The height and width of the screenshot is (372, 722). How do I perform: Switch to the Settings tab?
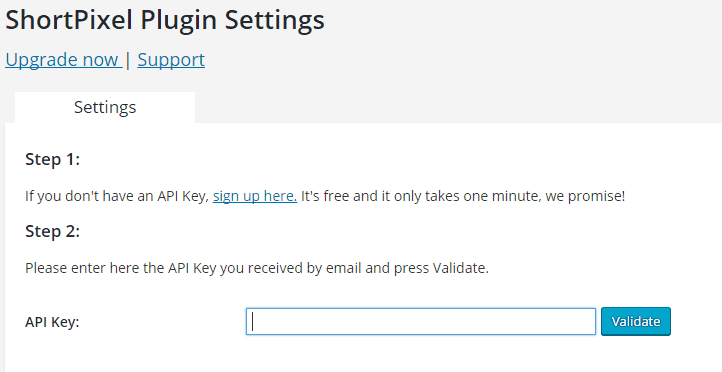point(105,107)
